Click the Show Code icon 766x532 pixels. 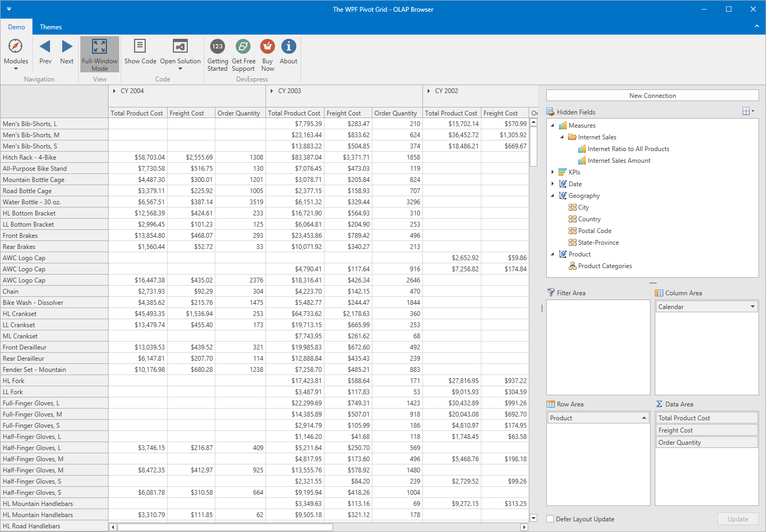140,47
